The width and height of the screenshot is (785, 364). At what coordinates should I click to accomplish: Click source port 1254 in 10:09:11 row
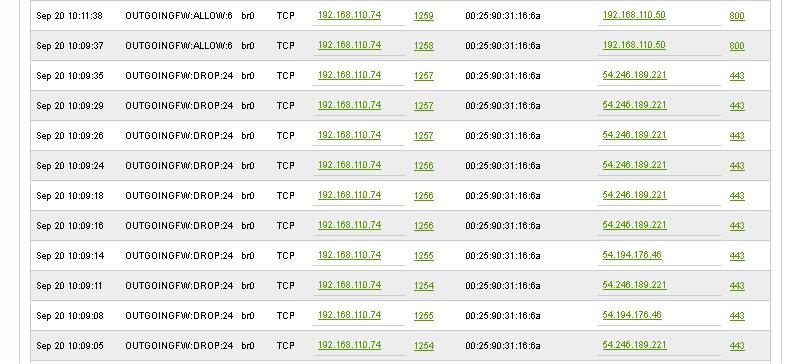click(x=424, y=286)
